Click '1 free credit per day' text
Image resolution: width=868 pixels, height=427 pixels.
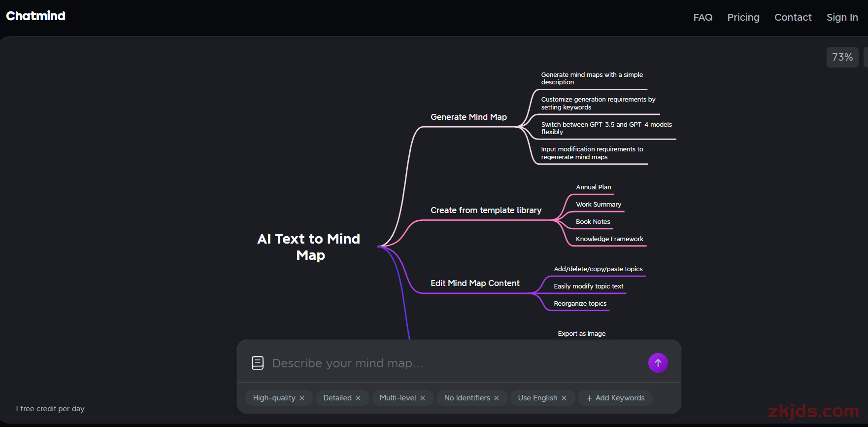pos(50,409)
